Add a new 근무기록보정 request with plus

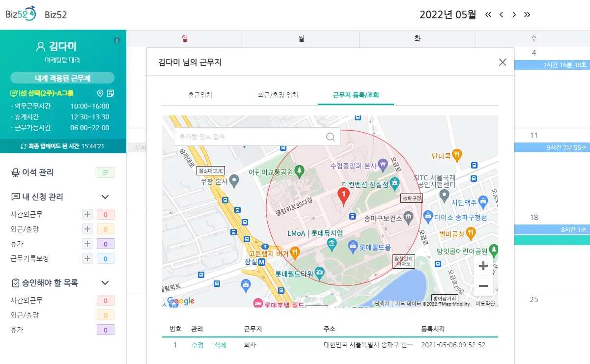point(87,258)
